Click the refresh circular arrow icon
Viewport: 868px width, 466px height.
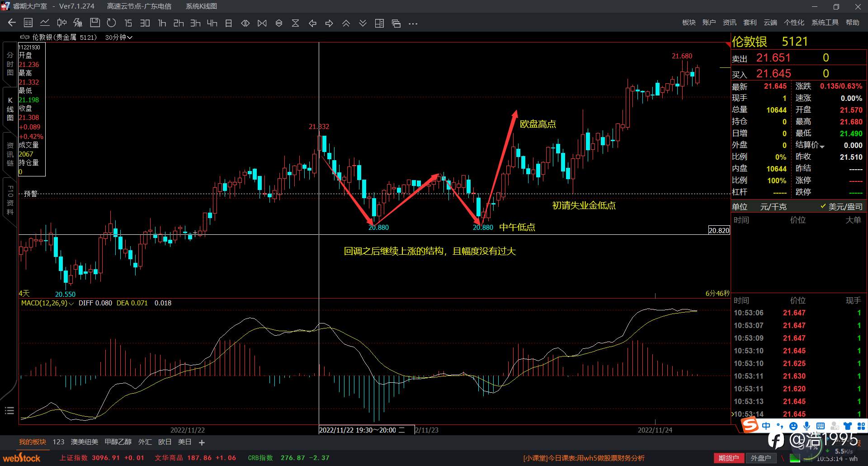(x=111, y=23)
